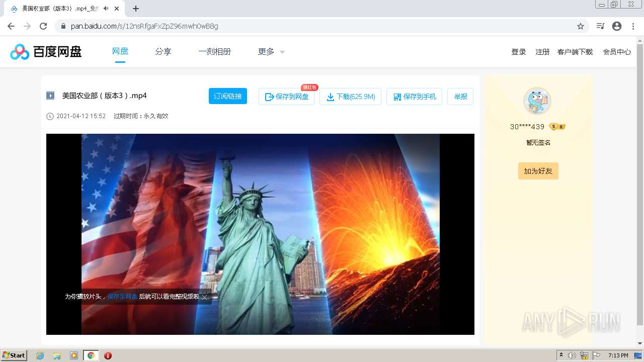
Task: Click the 注册 link
Action: [x=542, y=52]
